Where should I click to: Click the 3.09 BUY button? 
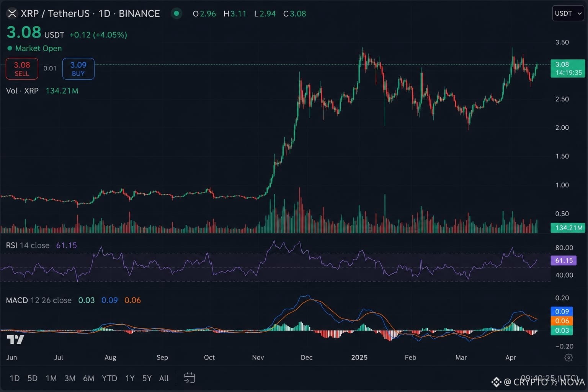[x=78, y=69]
